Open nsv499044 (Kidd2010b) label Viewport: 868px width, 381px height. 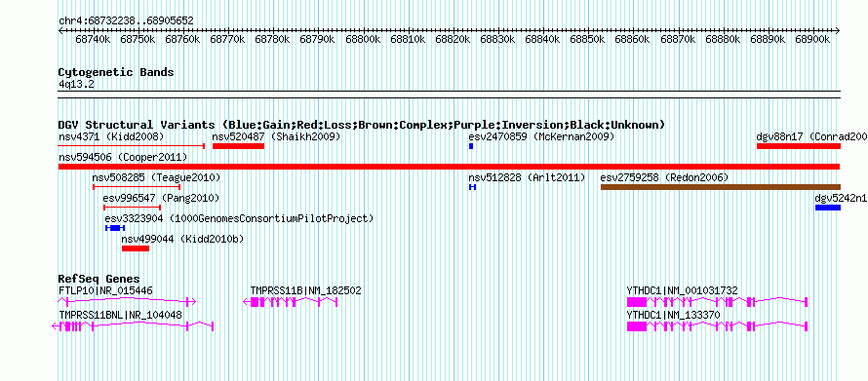click(182, 240)
